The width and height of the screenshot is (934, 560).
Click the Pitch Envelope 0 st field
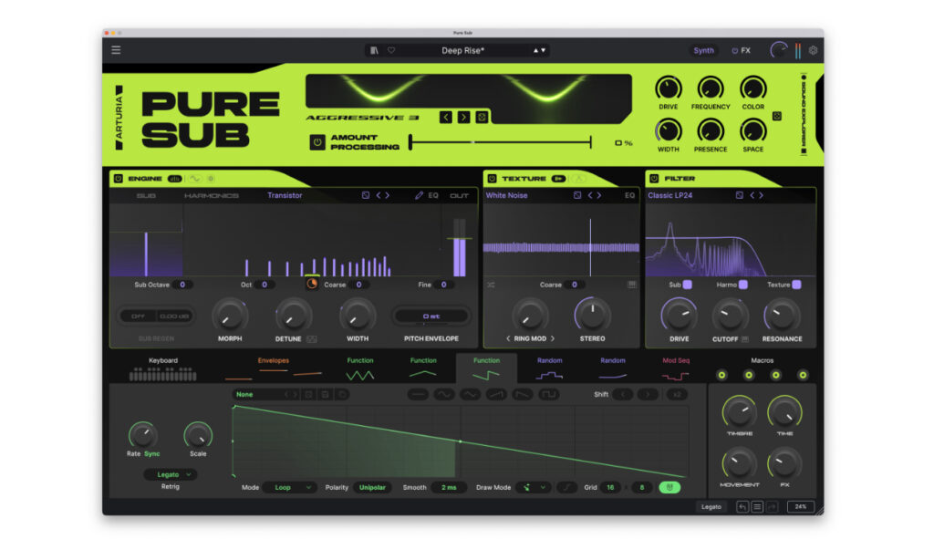[431, 316]
